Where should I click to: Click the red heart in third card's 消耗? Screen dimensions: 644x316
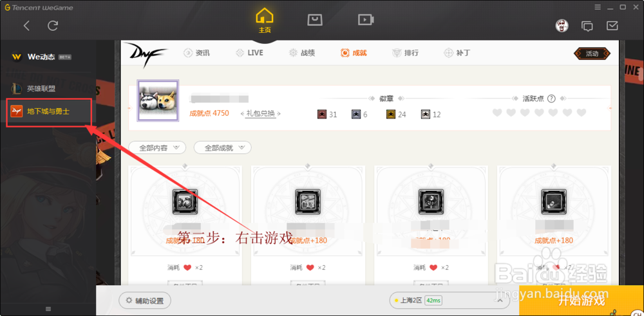click(x=433, y=268)
